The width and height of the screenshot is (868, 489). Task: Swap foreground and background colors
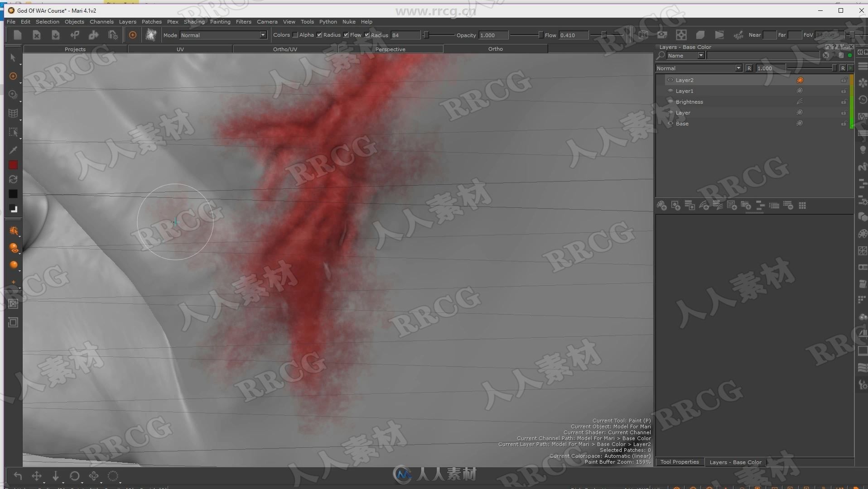coord(13,179)
